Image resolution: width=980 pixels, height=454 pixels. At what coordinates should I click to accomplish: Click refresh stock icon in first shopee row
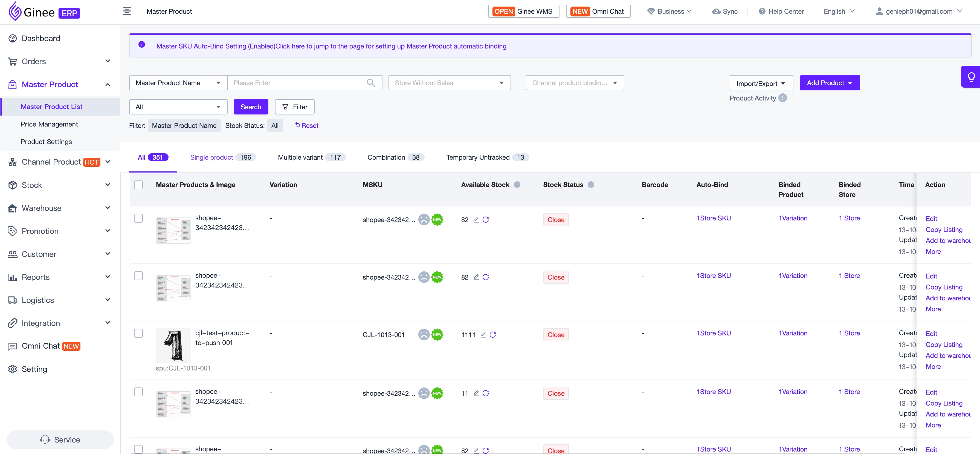click(486, 220)
